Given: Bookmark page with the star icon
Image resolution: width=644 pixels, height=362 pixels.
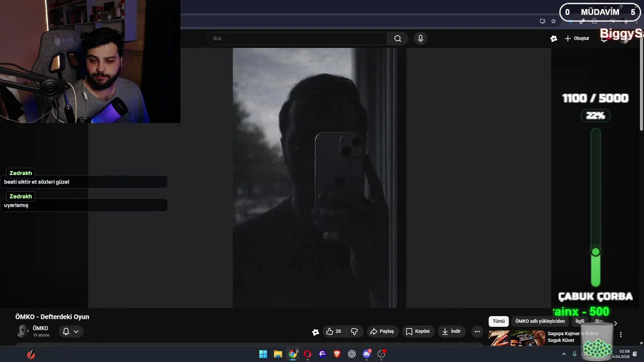Looking at the screenshot, I should tap(553, 21).
